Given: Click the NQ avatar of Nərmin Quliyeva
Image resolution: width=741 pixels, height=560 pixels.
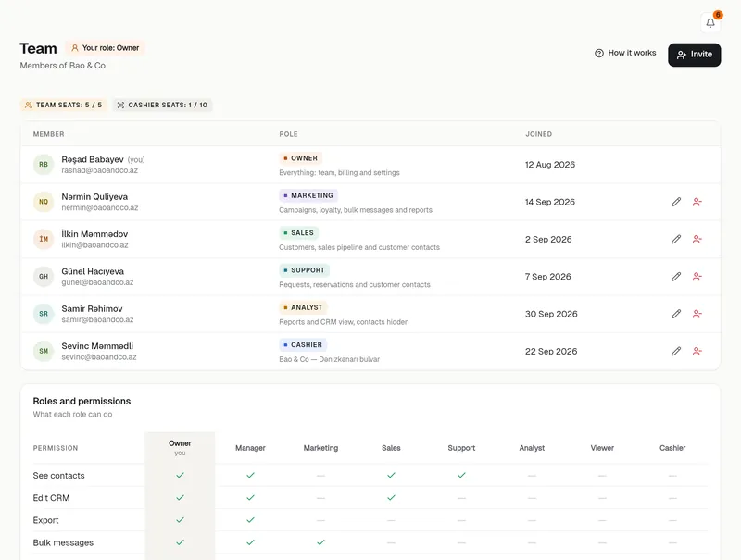Looking at the screenshot, I should tap(44, 202).
